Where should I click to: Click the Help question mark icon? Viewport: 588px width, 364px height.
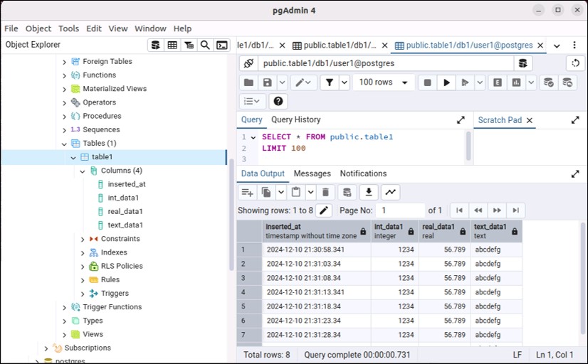point(278,102)
